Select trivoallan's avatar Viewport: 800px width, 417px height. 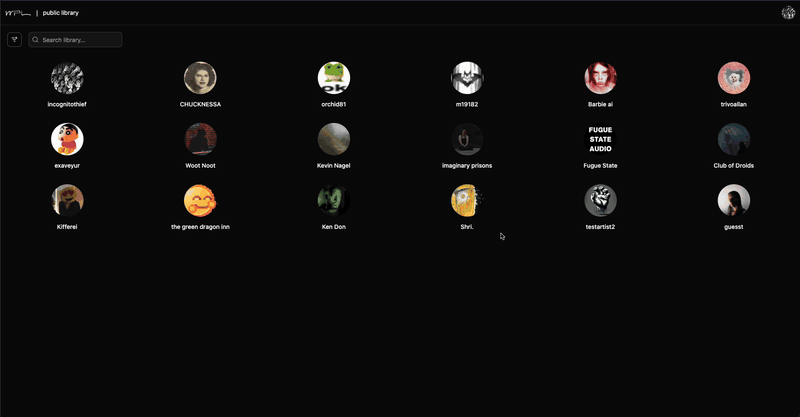(x=734, y=78)
